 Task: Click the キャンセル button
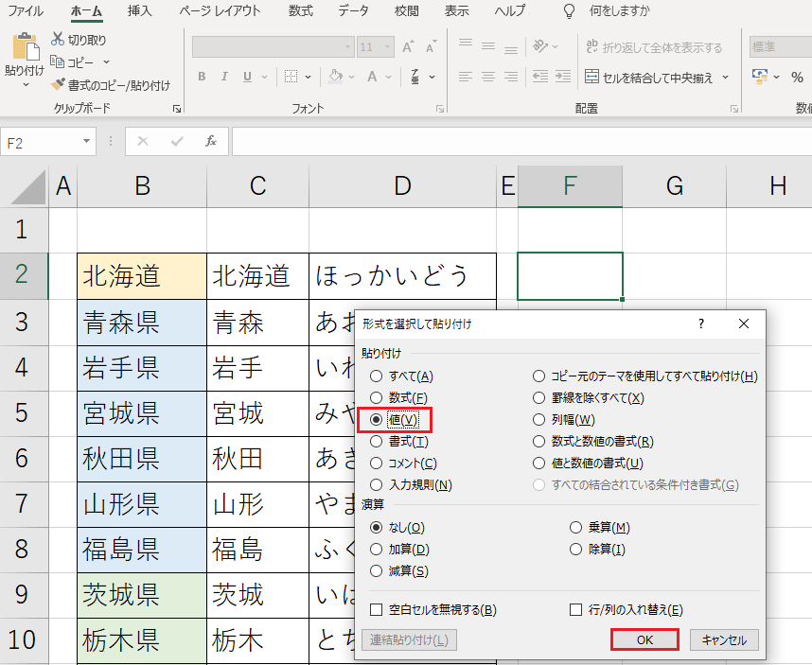pos(724,640)
